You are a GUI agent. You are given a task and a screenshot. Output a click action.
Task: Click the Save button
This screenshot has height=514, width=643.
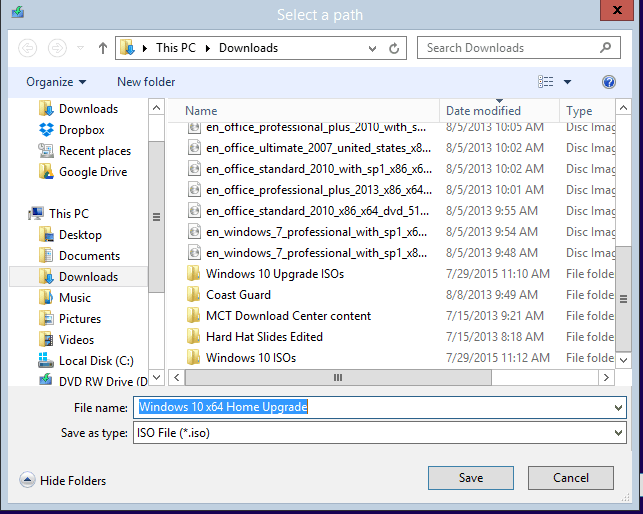pos(471,478)
